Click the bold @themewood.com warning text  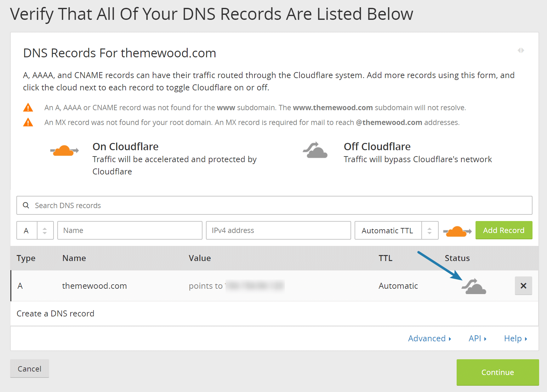(389, 122)
